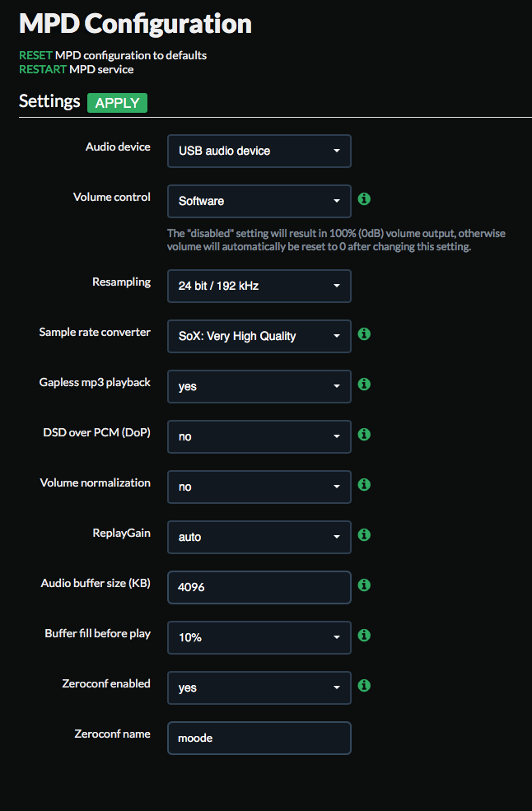Open SoX: Very High Quality dropdown
The height and width of the screenshot is (811, 532).
[x=259, y=336]
